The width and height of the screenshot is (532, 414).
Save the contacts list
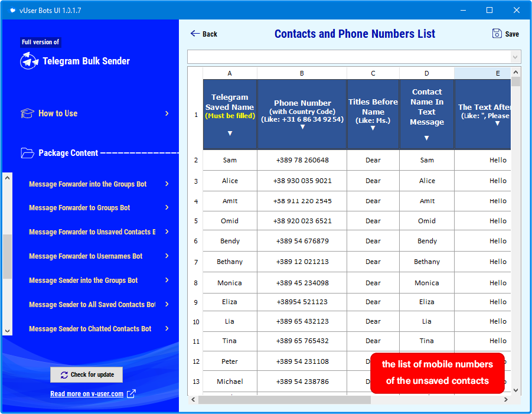505,34
